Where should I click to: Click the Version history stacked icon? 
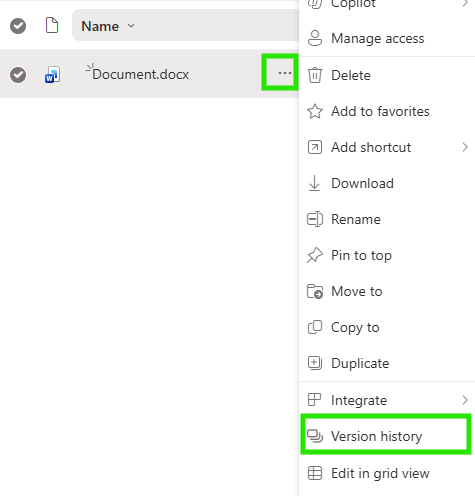pyautogui.click(x=315, y=436)
